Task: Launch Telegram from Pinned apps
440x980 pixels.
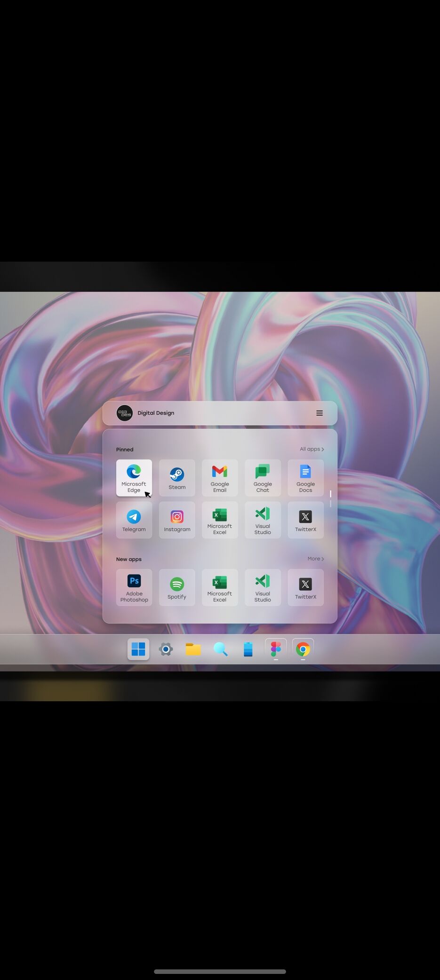Action: click(134, 520)
